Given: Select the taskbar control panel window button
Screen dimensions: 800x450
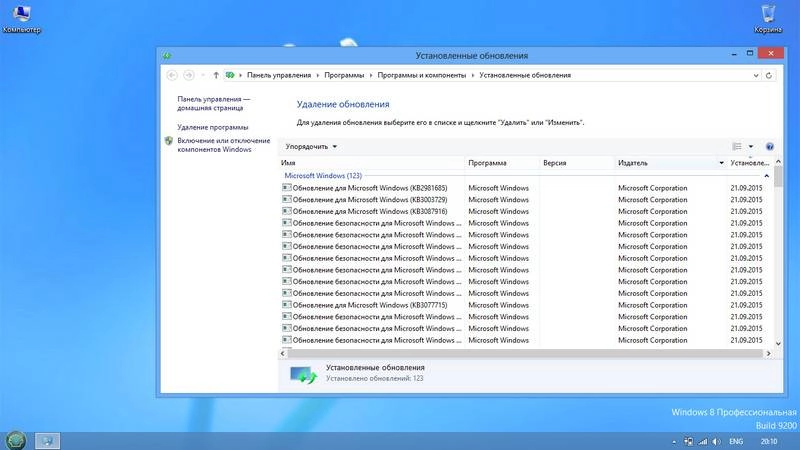Looking at the screenshot, I should click(47, 441).
